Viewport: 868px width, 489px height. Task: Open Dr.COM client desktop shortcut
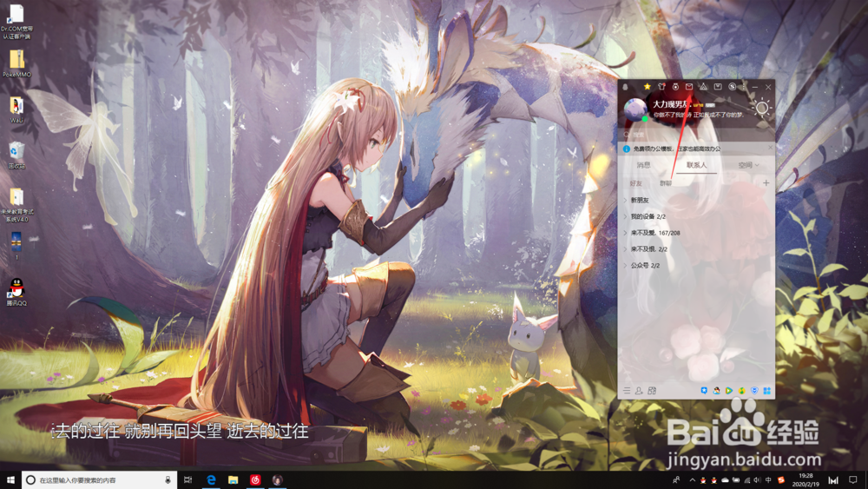pos(16,22)
